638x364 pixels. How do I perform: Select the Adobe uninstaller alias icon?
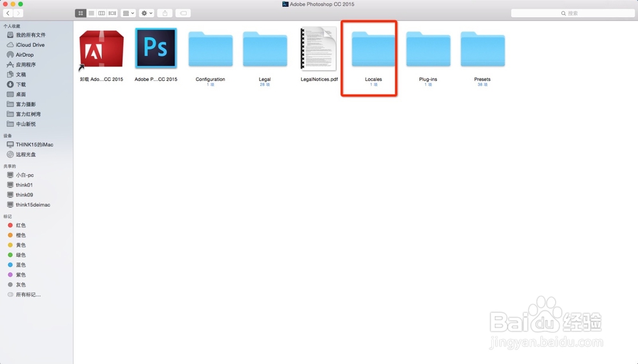(x=101, y=50)
